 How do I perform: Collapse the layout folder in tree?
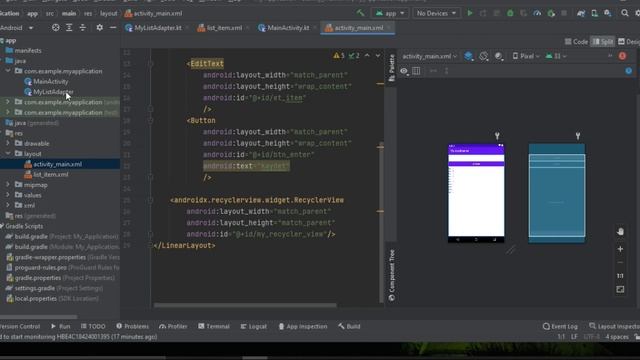8,153
